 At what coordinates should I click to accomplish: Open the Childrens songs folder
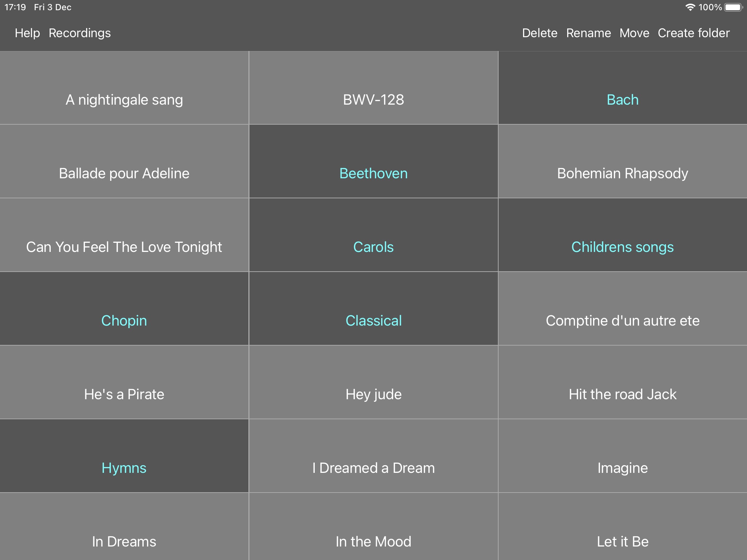pos(622,246)
